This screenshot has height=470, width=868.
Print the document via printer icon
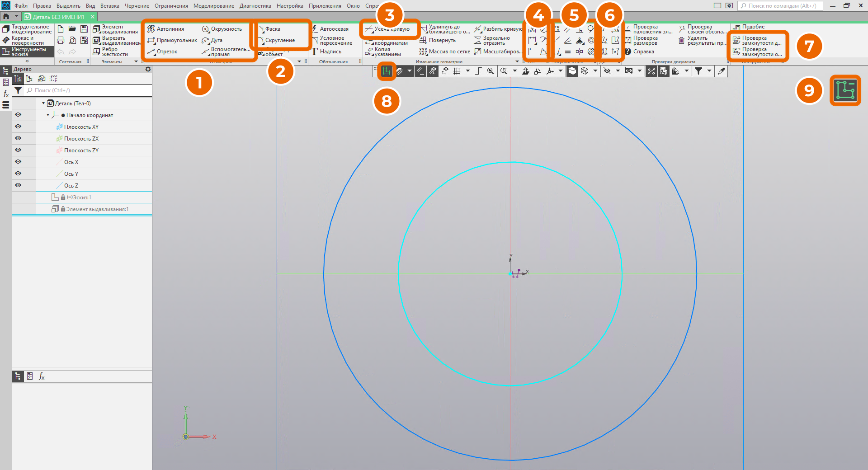coord(61,40)
